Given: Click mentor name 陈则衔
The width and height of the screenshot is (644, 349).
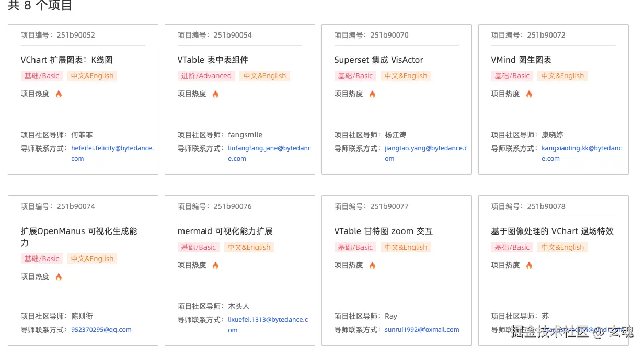Looking at the screenshot, I should tap(82, 316).
